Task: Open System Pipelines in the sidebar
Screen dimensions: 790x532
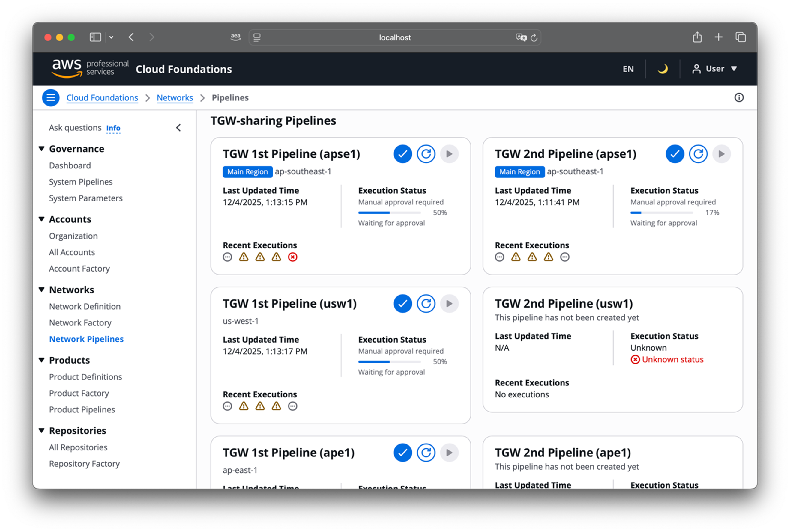Action: 80,182
